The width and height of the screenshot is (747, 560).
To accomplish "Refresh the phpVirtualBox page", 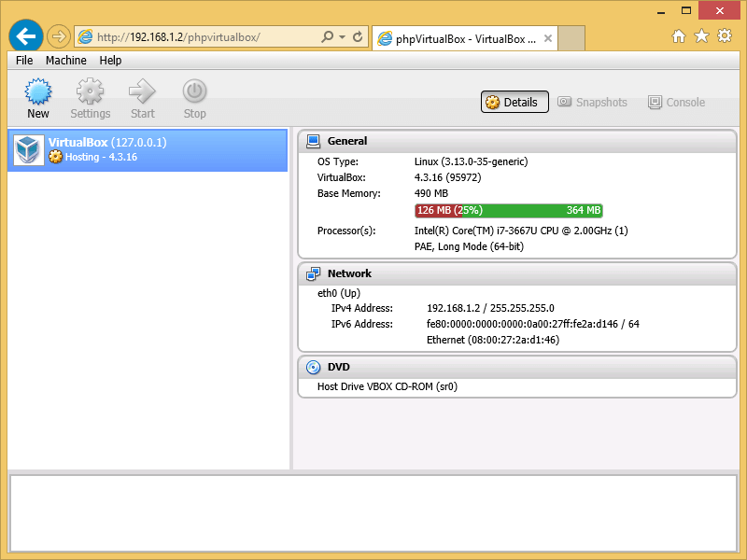I will (358, 36).
